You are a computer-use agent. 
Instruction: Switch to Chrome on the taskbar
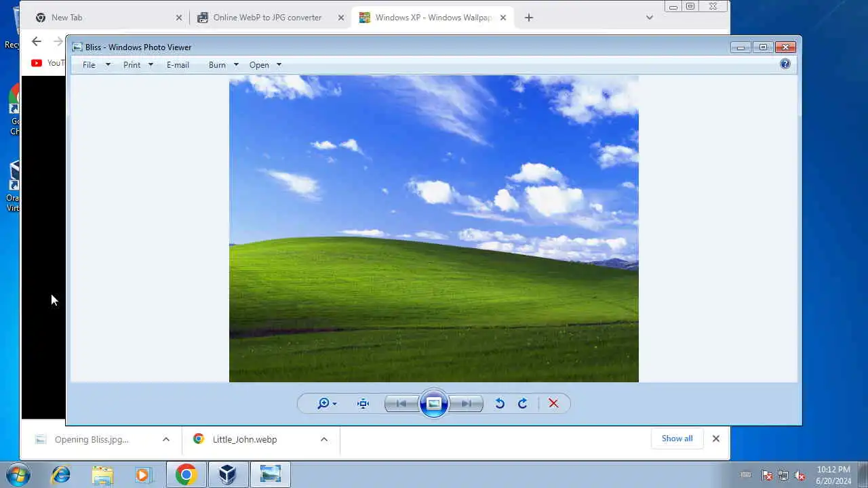(186, 474)
